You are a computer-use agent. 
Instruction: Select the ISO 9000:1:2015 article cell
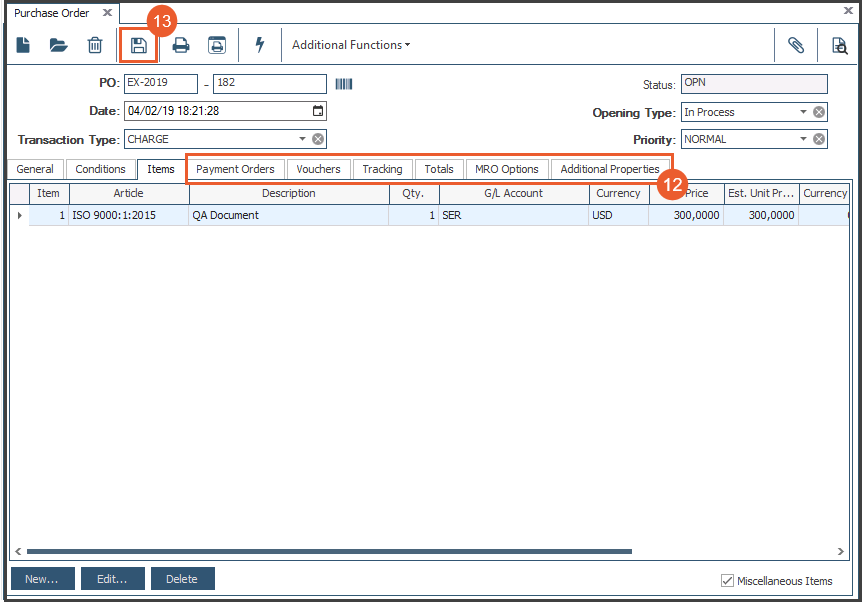(x=129, y=215)
